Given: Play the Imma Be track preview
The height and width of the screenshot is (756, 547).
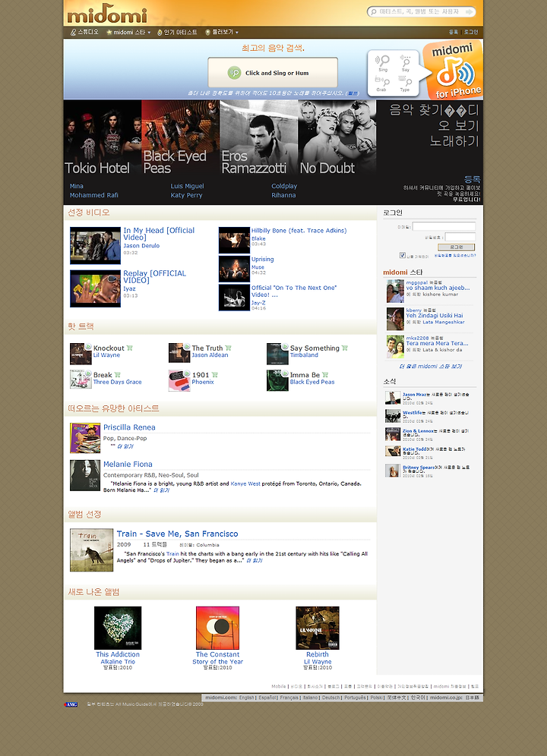Looking at the screenshot, I should [285, 373].
